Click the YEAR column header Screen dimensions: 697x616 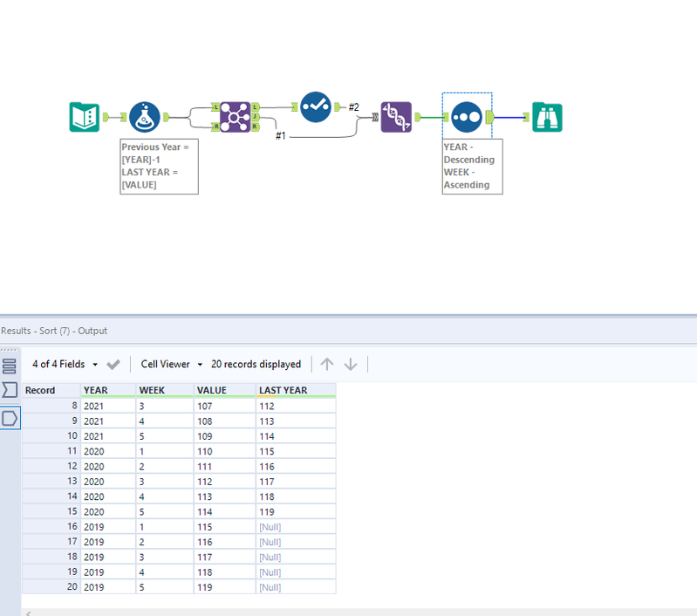tap(108, 390)
